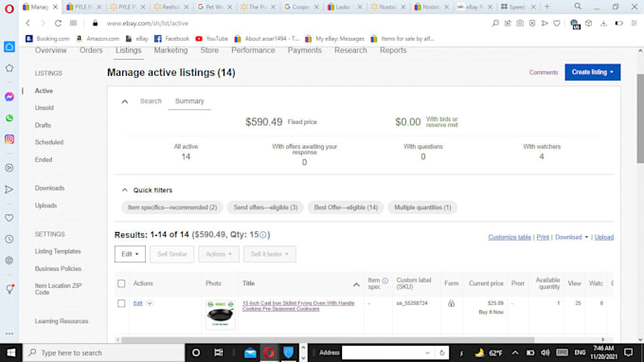Viewport: 644px width, 362px height.
Task: Collapse the search summary panel chevron
Action: point(125,101)
